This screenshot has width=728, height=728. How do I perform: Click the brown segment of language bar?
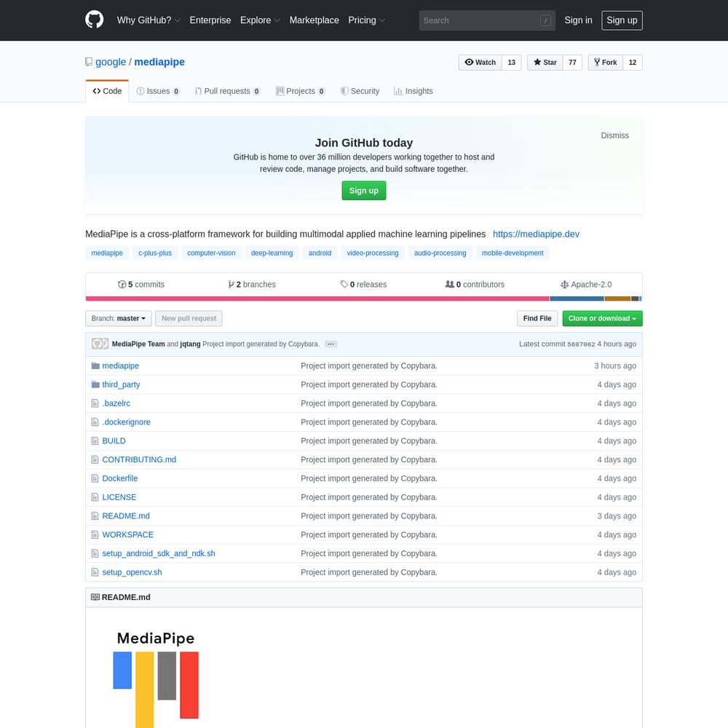point(617,298)
